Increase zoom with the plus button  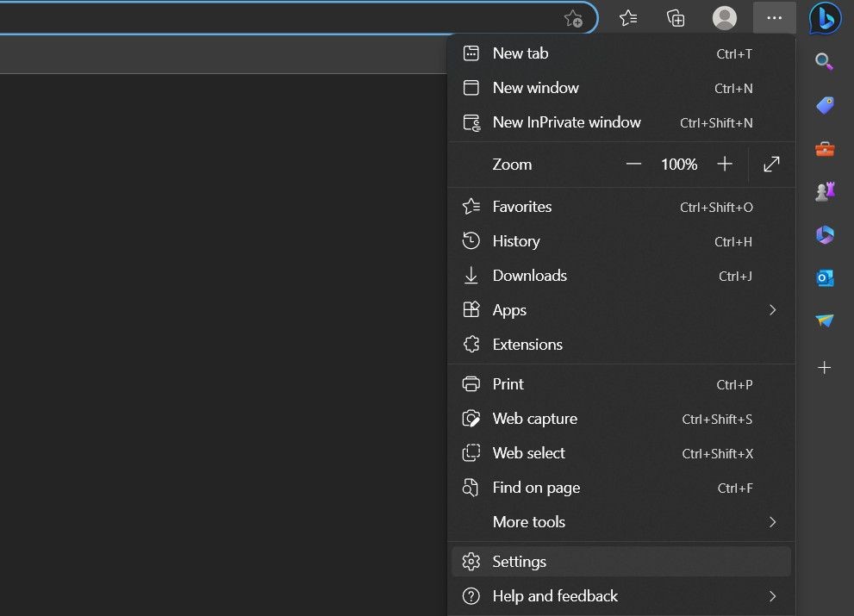(725, 164)
